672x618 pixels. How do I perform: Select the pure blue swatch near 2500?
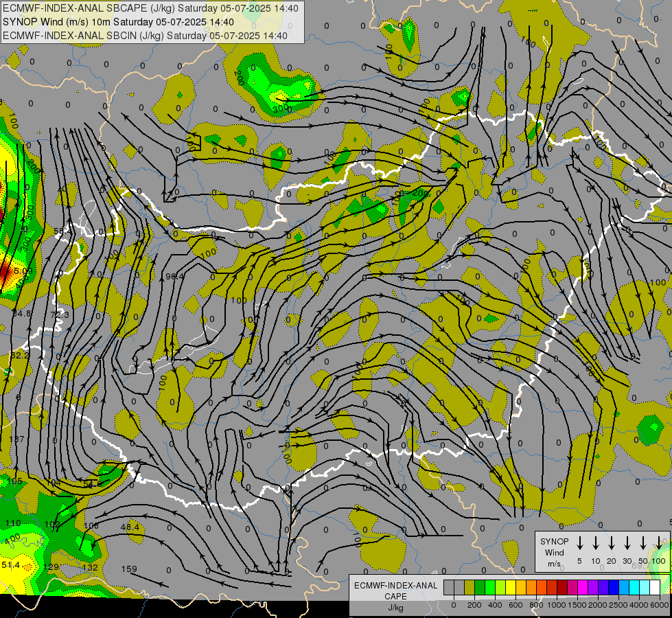[613, 587]
